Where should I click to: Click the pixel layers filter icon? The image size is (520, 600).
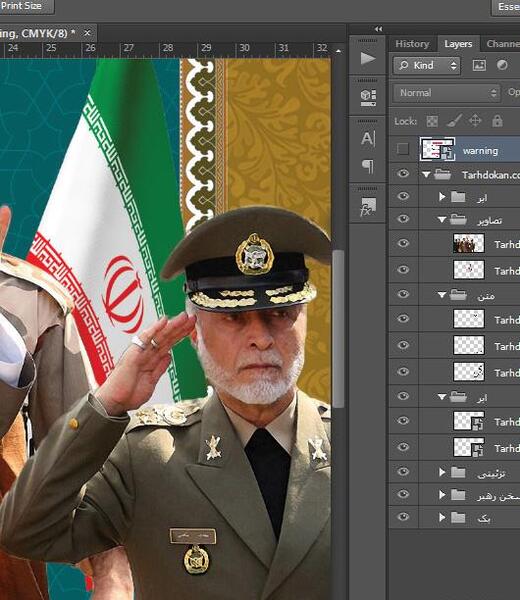click(479, 65)
